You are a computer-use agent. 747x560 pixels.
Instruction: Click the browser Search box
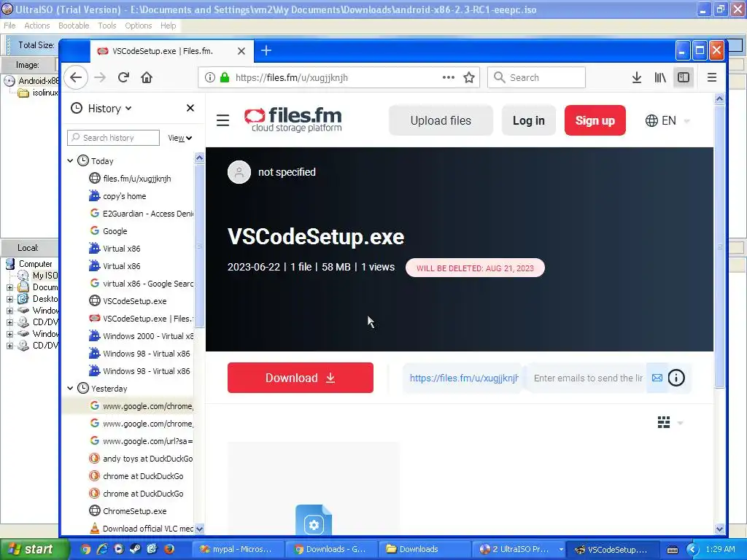tap(536, 77)
